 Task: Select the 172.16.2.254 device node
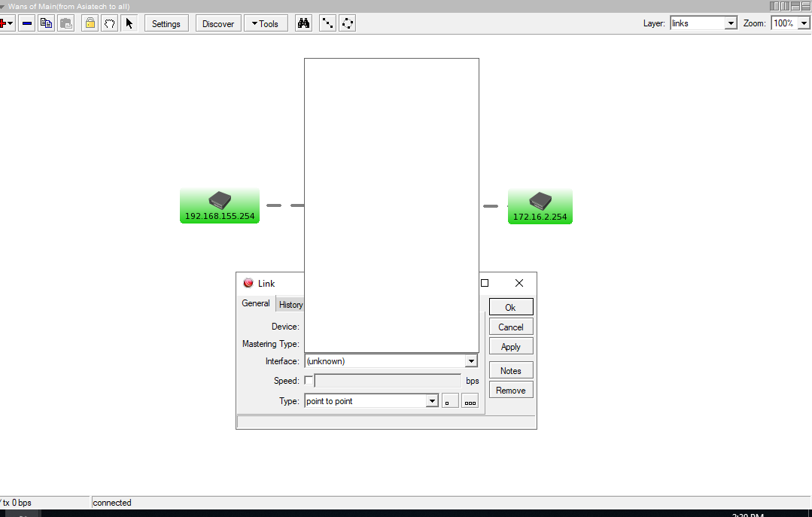click(x=540, y=207)
